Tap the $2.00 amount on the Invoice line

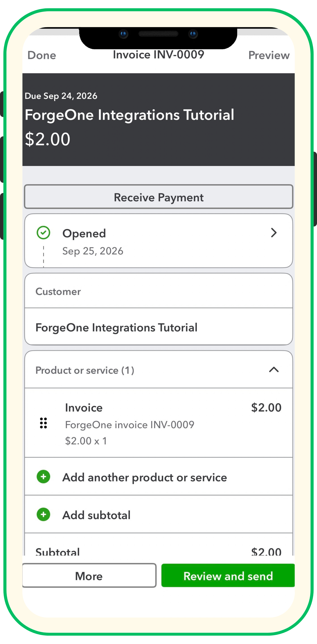266,407
